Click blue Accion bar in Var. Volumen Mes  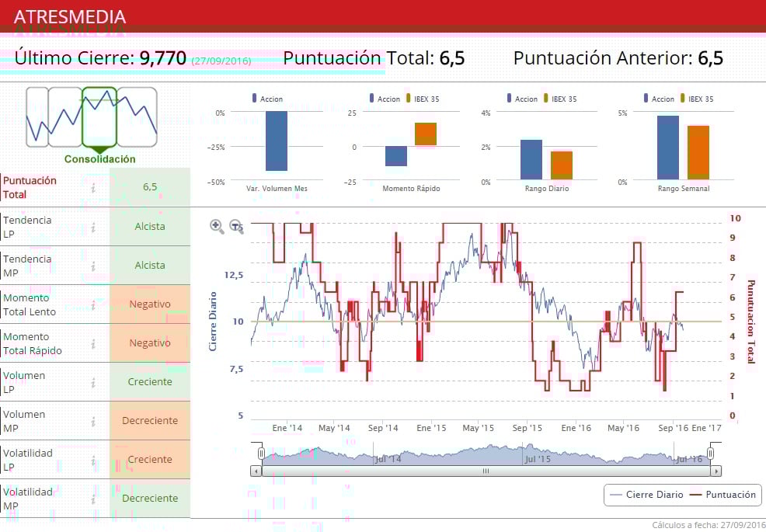coord(277,141)
